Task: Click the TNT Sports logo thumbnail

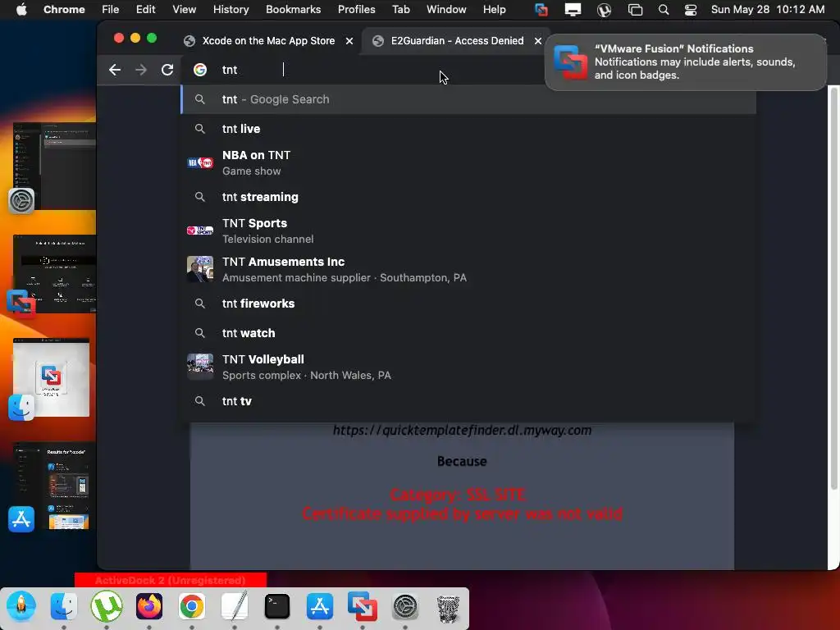Action: pyautogui.click(x=200, y=231)
